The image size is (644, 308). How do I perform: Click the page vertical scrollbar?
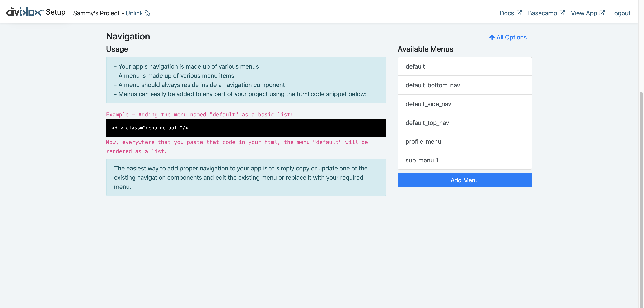click(641, 200)
